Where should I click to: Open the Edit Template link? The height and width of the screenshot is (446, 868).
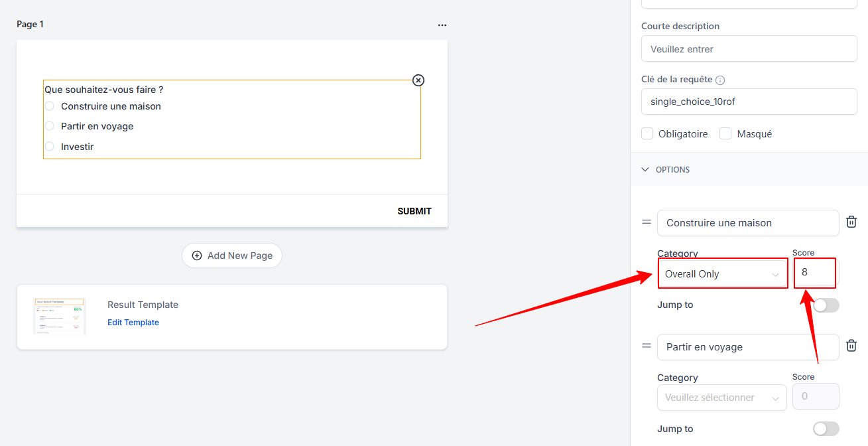[133, 323]
